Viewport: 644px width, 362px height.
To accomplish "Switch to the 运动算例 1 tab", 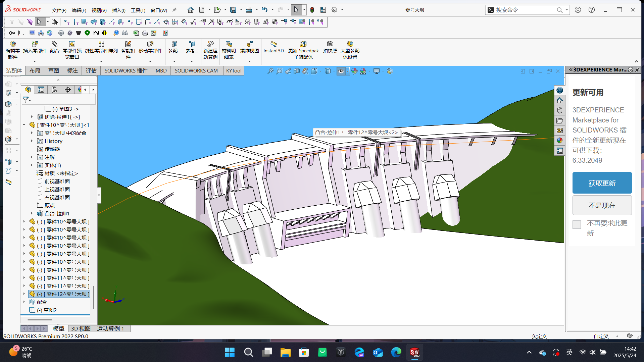I will [x=111, y=328].
